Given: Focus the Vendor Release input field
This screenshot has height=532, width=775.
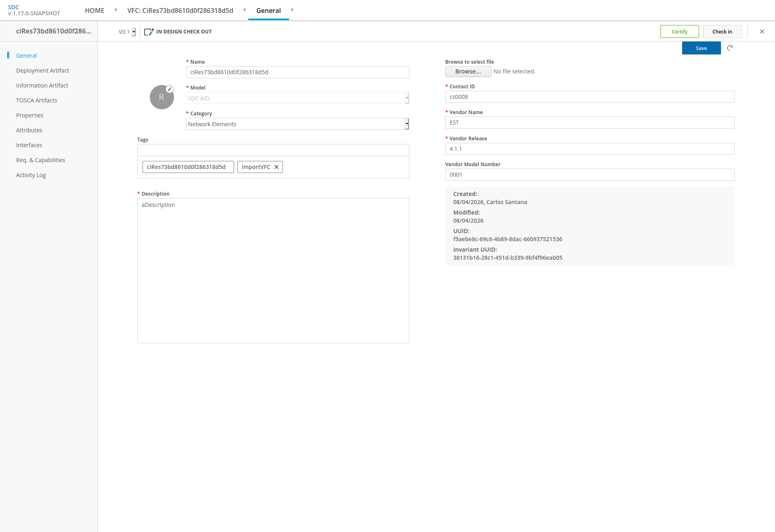Looking at the screenshot, I should (590, 149).
